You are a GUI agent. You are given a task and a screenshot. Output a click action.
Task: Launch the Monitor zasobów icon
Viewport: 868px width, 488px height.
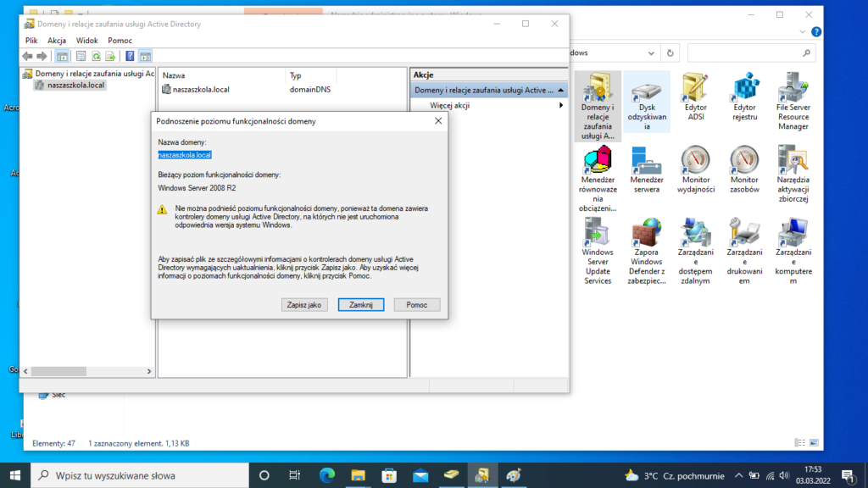tap(744, 175)
